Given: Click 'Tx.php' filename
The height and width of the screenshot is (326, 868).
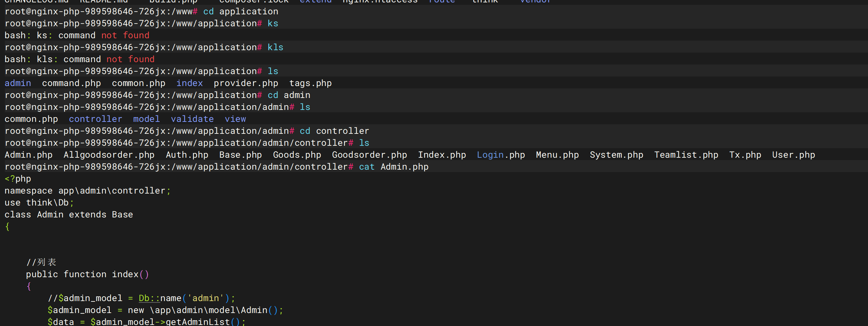Looking at the screenshot, I should (745, 155).
